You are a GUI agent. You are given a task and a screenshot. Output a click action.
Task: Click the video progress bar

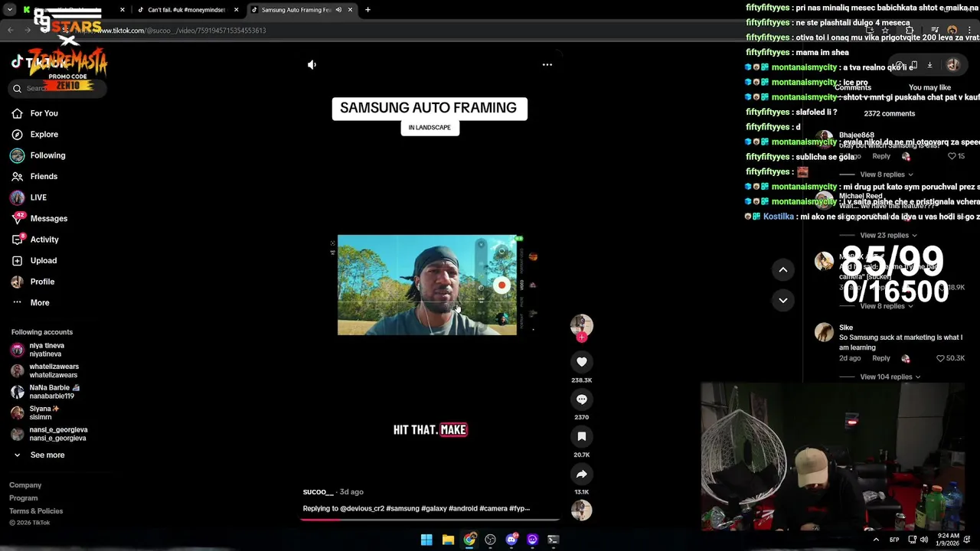click(430, 519)
